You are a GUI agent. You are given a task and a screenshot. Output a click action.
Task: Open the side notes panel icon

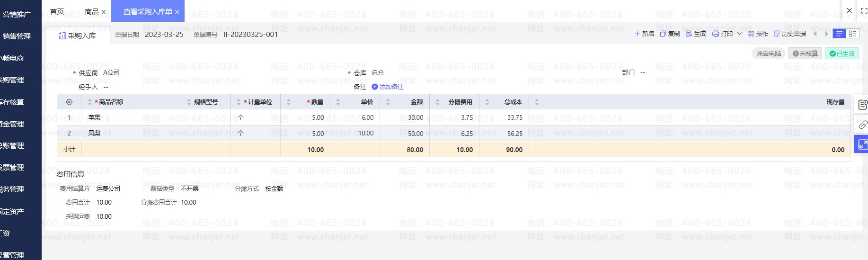pos(862,105)
